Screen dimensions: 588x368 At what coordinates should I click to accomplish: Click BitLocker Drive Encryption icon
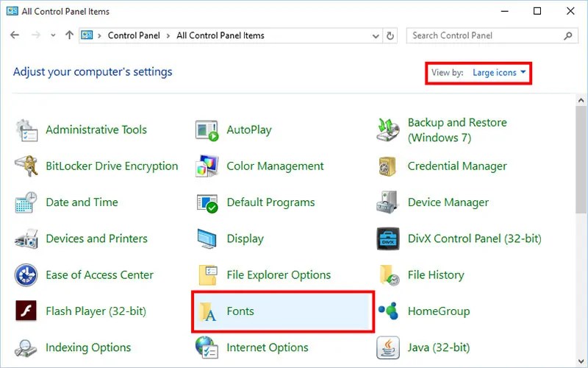pos(26,166)
